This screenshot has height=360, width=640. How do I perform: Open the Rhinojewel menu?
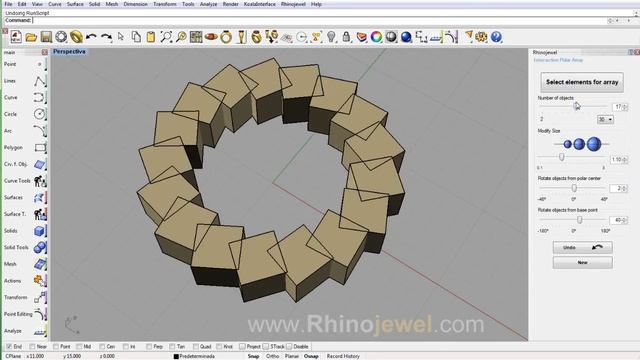pyautogui.click(x=293, y=4)
